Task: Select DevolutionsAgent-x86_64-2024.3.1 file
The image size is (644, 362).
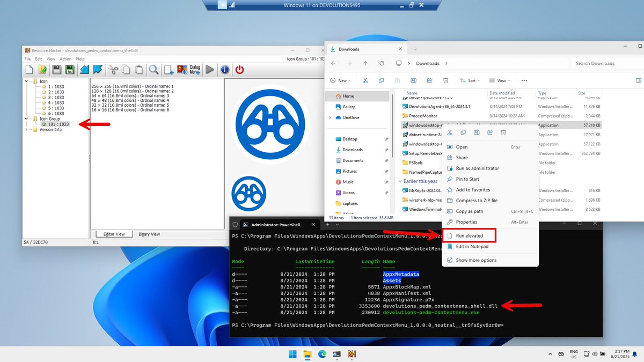Action: click(502, 106)
